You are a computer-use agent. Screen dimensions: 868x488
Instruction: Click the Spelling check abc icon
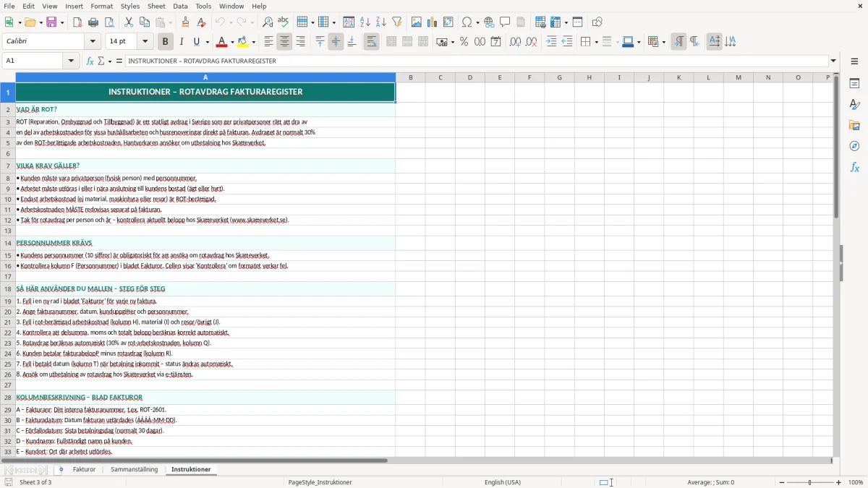pos(284,22)
